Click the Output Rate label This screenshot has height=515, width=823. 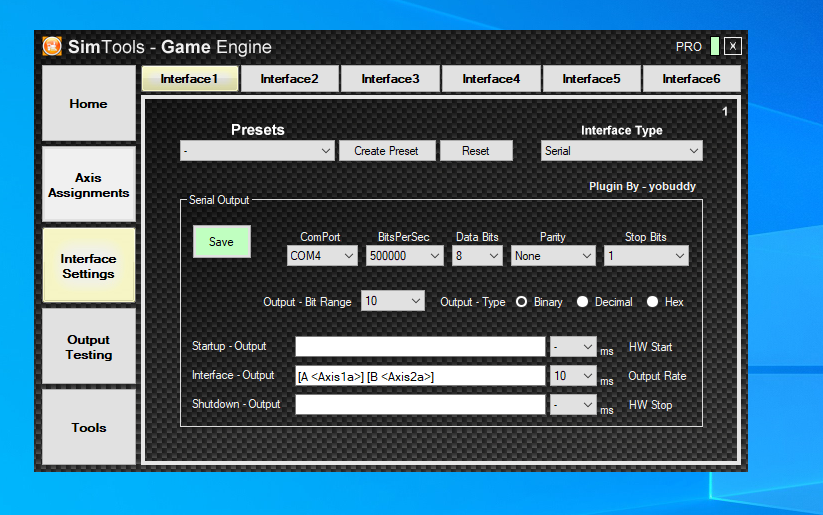(x=657, y=376)
